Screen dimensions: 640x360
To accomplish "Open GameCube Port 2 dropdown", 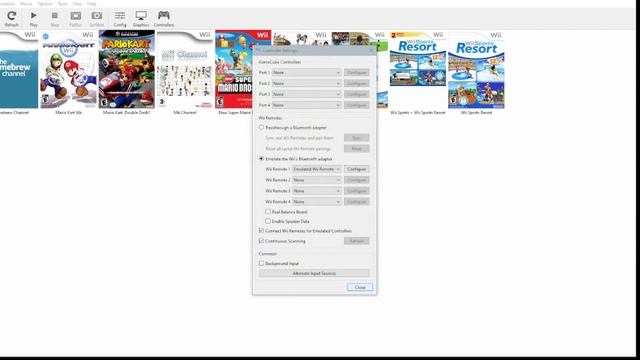I will pyautogui.click(x=306, y=83).
